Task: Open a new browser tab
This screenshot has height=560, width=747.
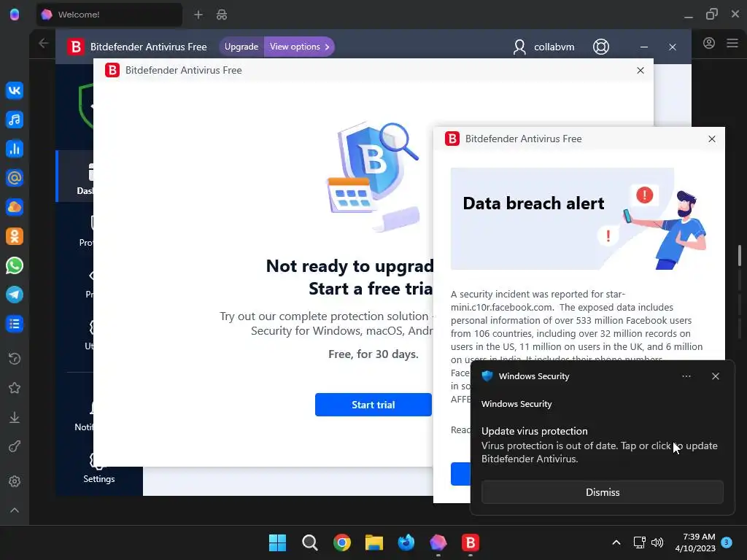Action: point(198,15)
